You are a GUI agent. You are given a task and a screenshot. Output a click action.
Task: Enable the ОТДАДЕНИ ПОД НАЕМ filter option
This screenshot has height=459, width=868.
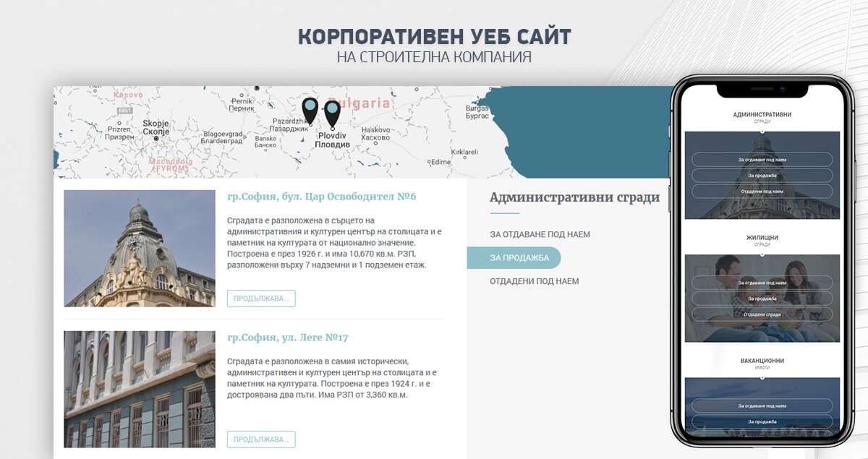(534, 281)
